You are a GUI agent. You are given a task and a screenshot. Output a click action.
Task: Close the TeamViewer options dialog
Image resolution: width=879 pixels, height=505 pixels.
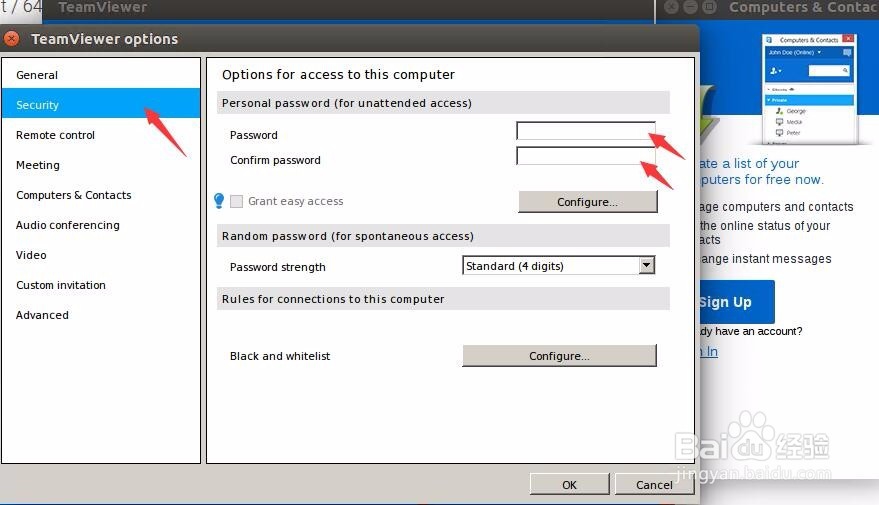click(11, 39)
